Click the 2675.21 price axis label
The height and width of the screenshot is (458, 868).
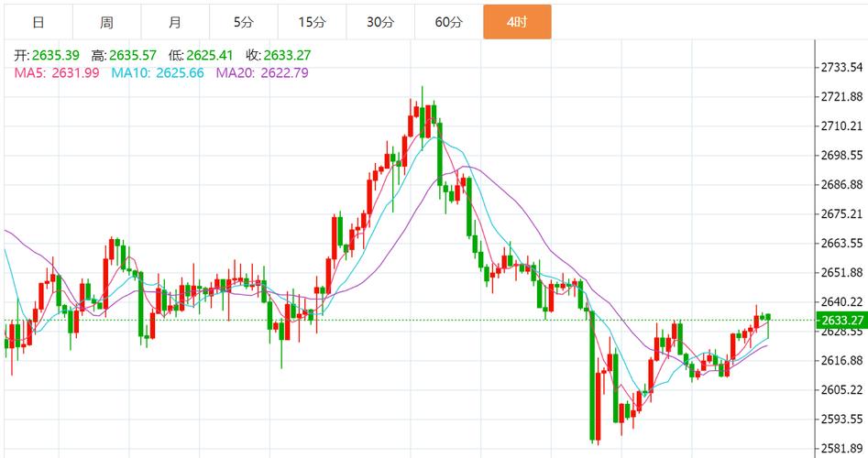tap(841, 214)
